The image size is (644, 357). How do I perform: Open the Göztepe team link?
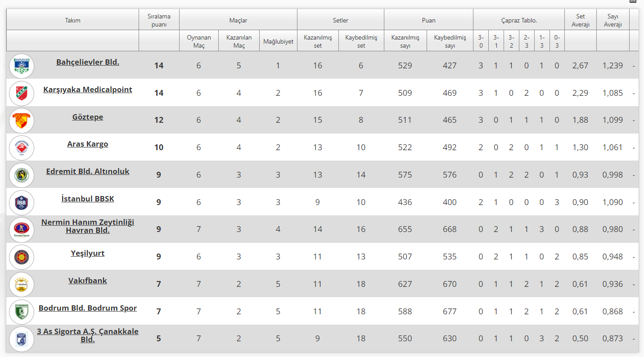88,117
